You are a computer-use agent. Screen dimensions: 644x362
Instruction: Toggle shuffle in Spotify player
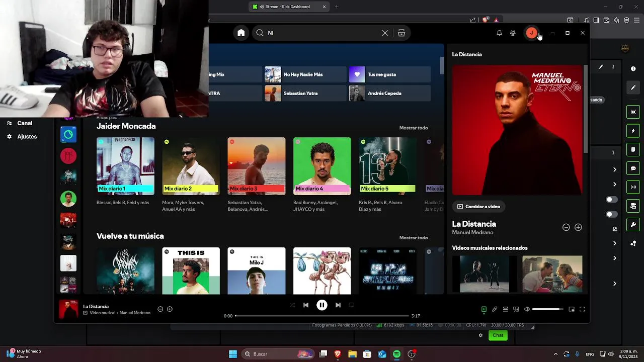coord(292,305)
